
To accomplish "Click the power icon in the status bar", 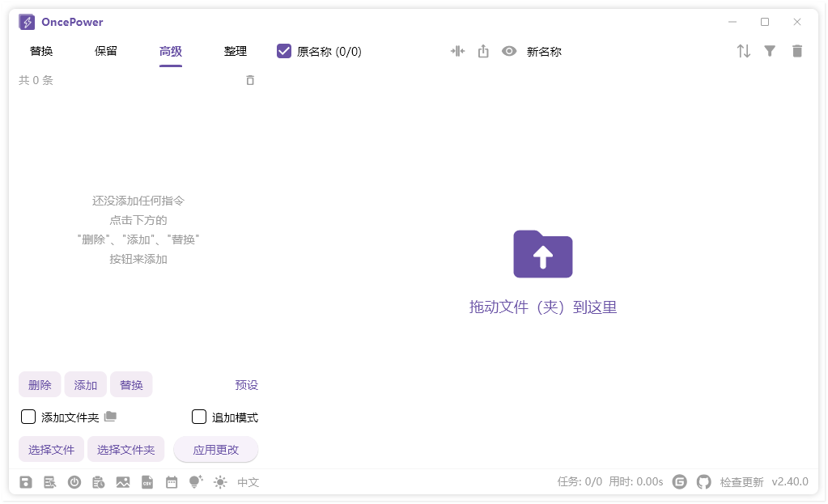I will tap(74, 481).
